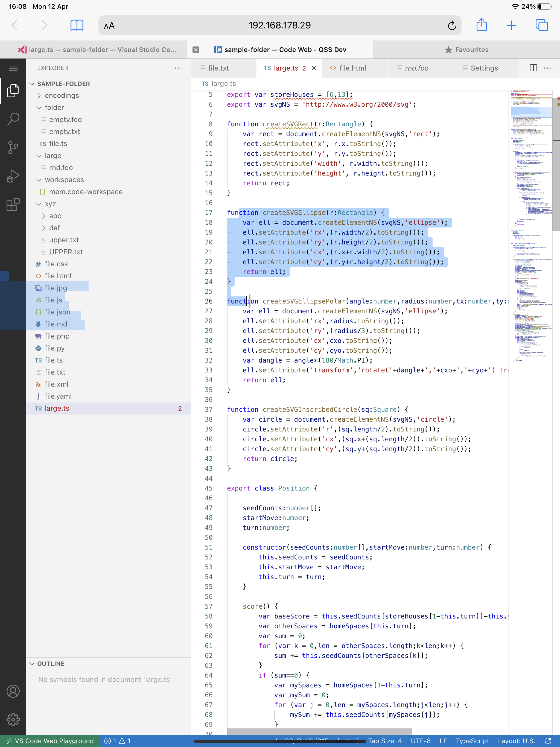Expand the encodings folder
This screenshot has width=560, height=747.
62,96
